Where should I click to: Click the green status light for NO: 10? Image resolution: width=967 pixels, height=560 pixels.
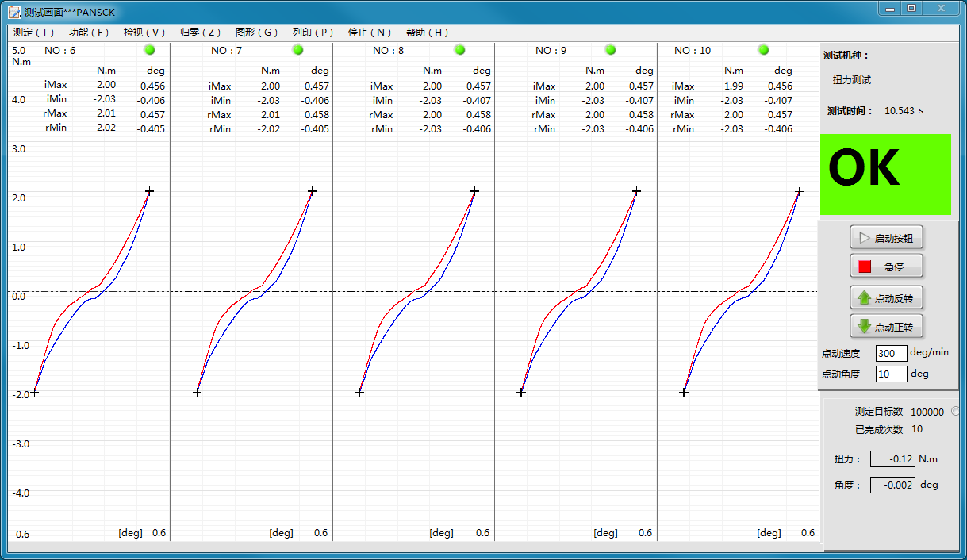point(763,50)
